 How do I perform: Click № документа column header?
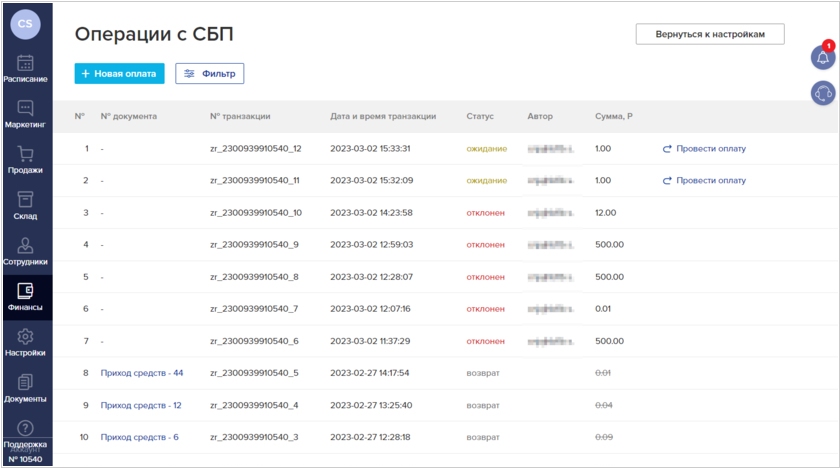[x=129, y=116]
